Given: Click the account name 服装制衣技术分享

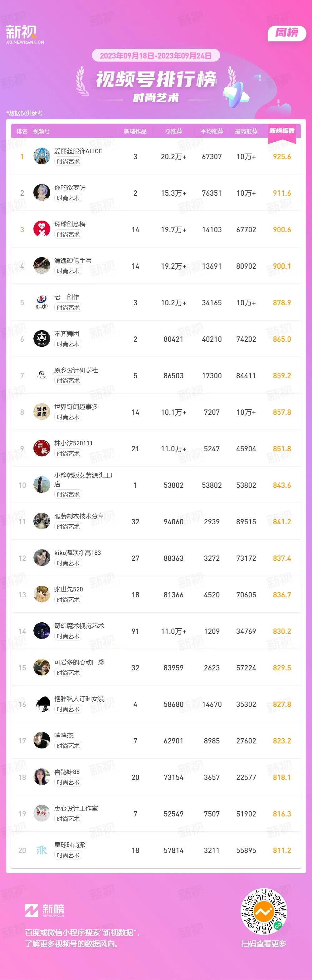Looking at the screenshot, I should [x=79, y=516].
